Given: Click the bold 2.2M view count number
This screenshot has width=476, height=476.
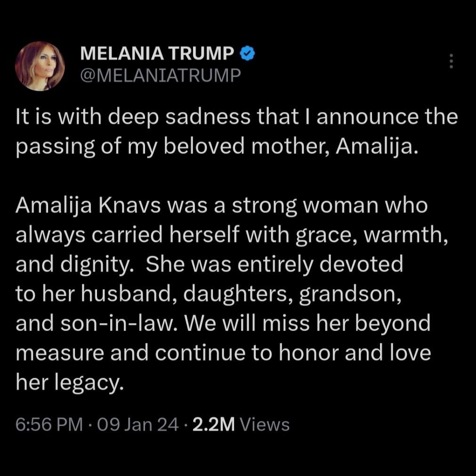Looking at the screenshot, I should 214,425.
